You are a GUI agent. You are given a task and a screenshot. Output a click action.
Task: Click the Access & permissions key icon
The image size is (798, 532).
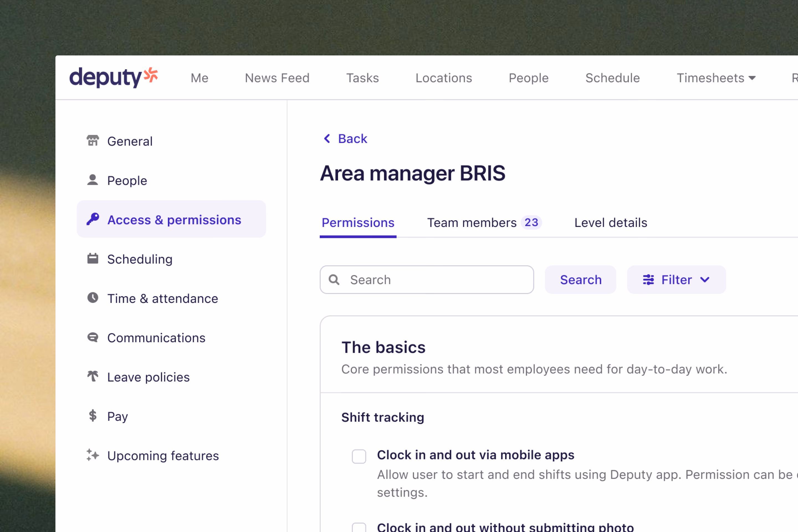tap(92, 219)
